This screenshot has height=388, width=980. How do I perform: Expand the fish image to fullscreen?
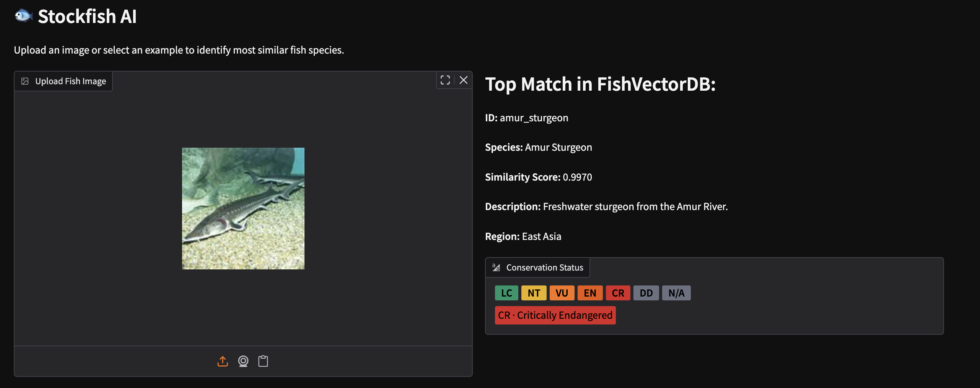coord(445,80)
